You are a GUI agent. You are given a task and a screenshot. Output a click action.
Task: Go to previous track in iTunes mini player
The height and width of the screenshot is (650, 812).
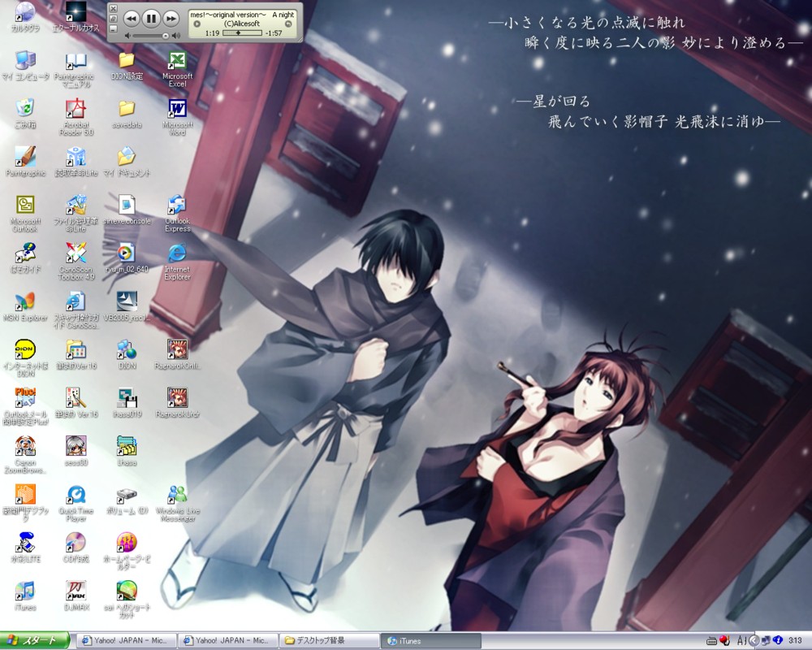[132, 19]
